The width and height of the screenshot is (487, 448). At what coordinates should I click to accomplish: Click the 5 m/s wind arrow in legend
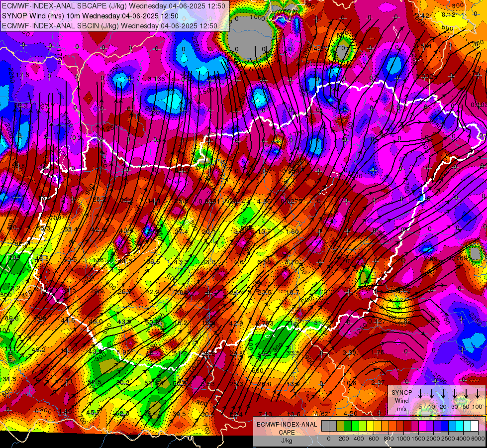point(420,393)
